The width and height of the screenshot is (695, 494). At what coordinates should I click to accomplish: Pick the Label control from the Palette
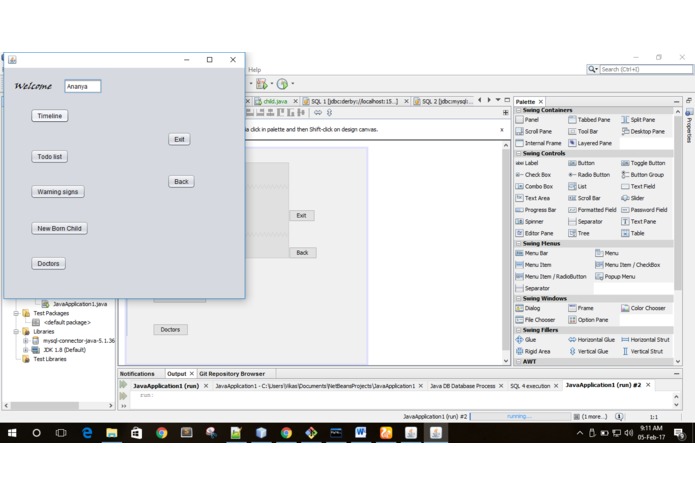point(527,163)
